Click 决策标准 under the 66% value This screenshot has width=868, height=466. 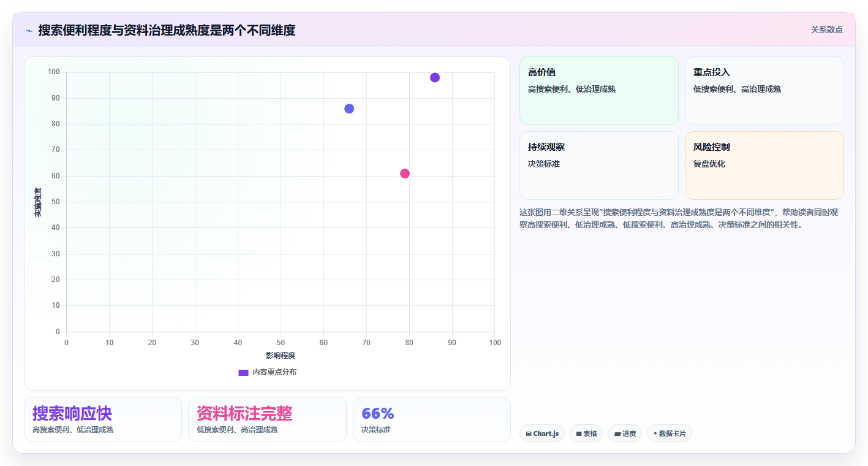pos(376,430)
